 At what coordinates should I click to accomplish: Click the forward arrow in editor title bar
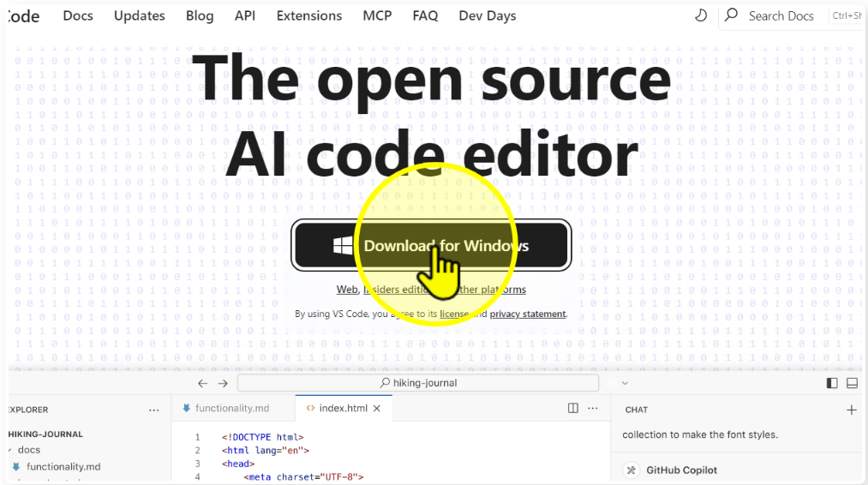(x=223, y=384)
